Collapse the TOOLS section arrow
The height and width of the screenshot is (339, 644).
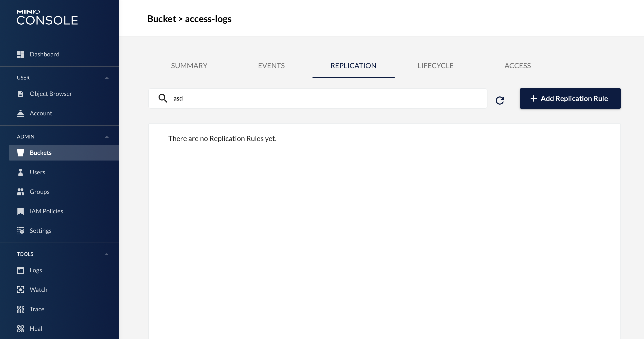107,254
